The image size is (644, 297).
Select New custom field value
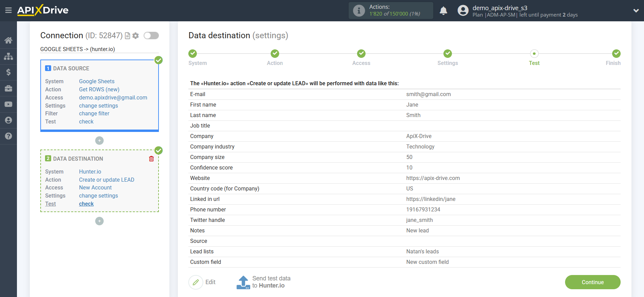click(x=427, y=262)
